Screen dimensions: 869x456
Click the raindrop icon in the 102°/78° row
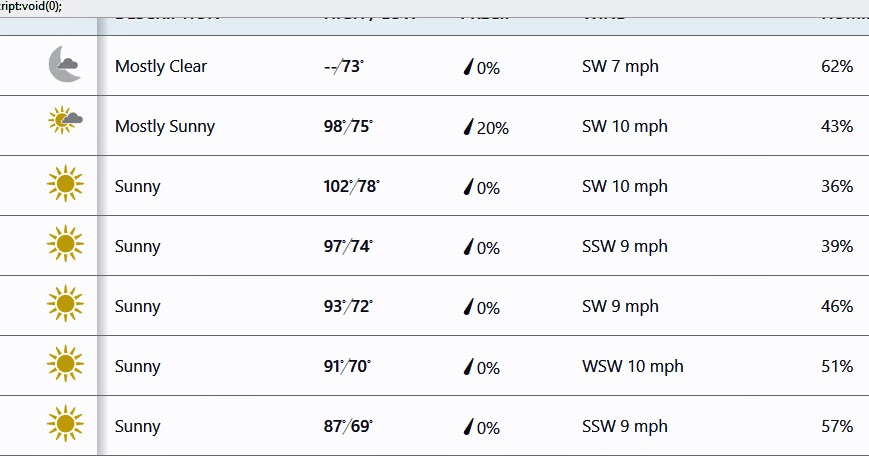click(467, 187)
